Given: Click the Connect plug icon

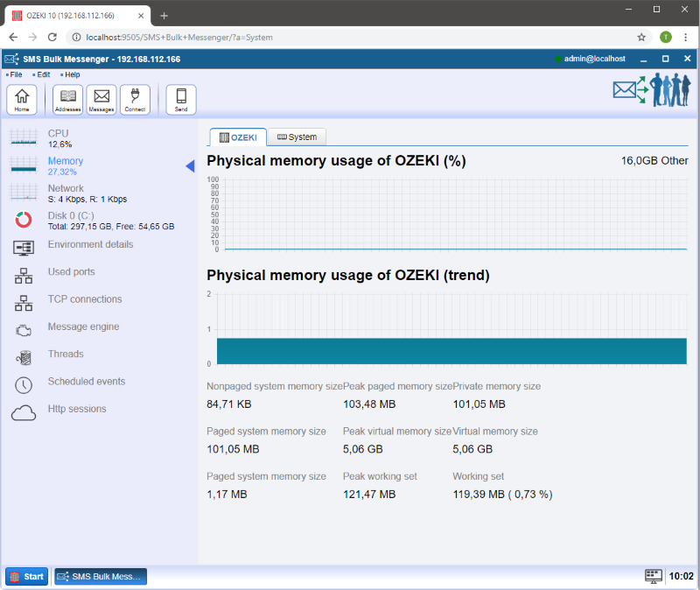Looking at the screenshot, I should click(x=135, y=100).
